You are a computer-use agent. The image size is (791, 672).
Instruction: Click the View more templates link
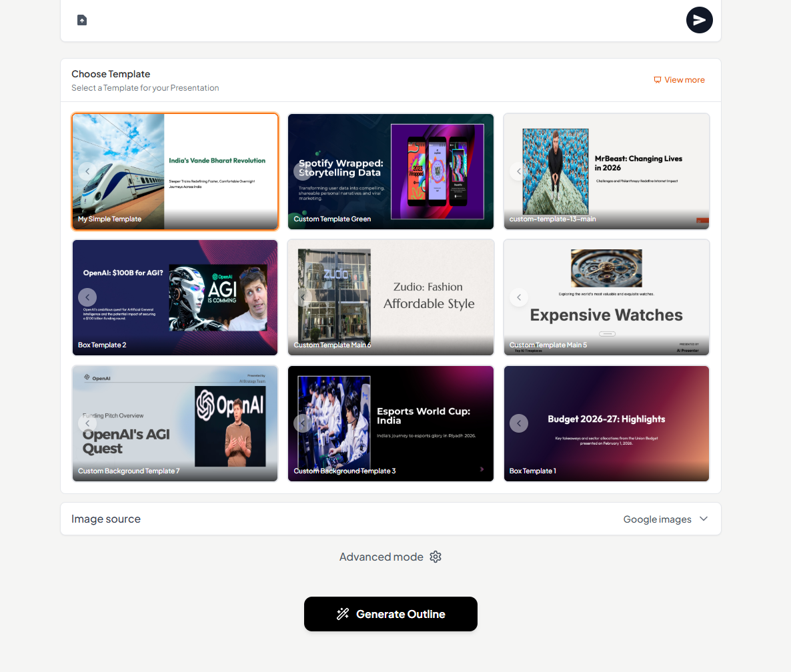point(679,79)
